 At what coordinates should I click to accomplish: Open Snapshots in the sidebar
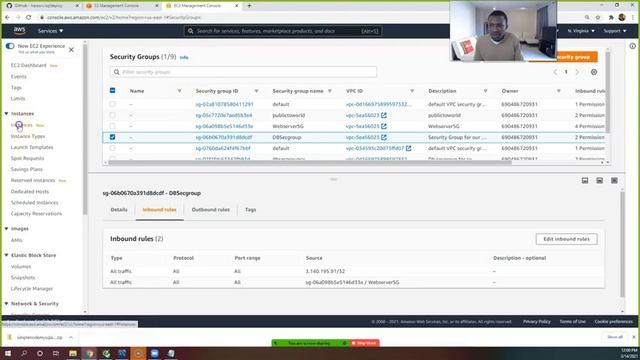coord(23,278)
